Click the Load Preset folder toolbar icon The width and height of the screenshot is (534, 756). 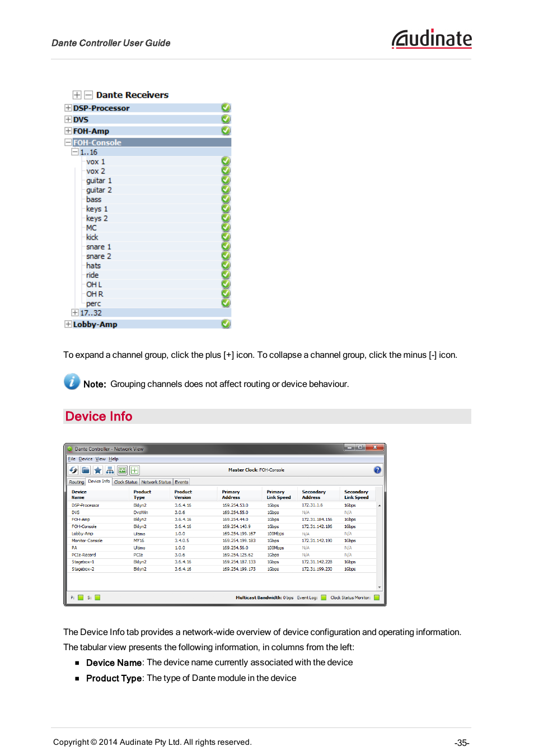coord(86,470)
